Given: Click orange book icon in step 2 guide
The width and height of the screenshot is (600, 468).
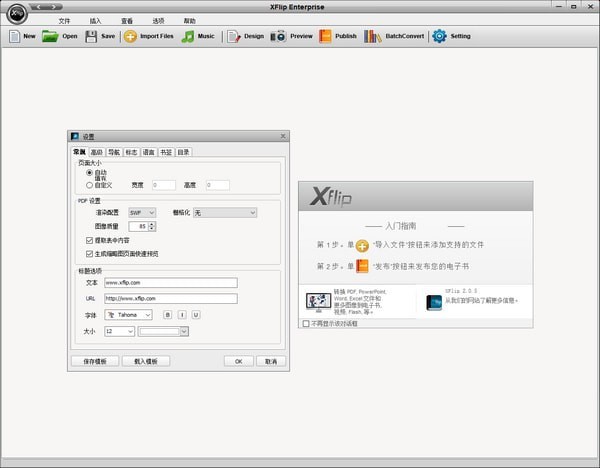Looking at the screenshot, I should 362,266.
